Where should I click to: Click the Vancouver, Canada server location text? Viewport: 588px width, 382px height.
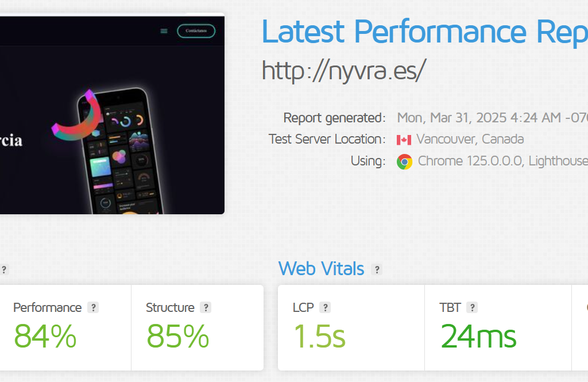click(470, 139)
